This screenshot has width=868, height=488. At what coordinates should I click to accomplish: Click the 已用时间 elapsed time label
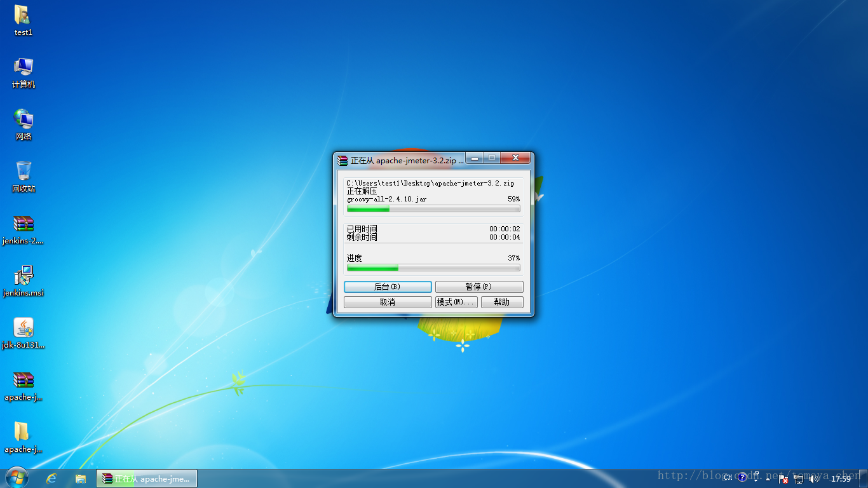click(362, 229)
